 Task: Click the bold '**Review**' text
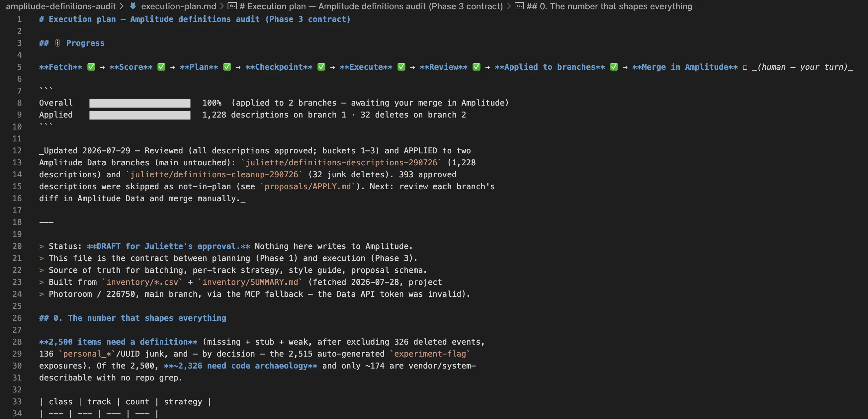(443, 67)
